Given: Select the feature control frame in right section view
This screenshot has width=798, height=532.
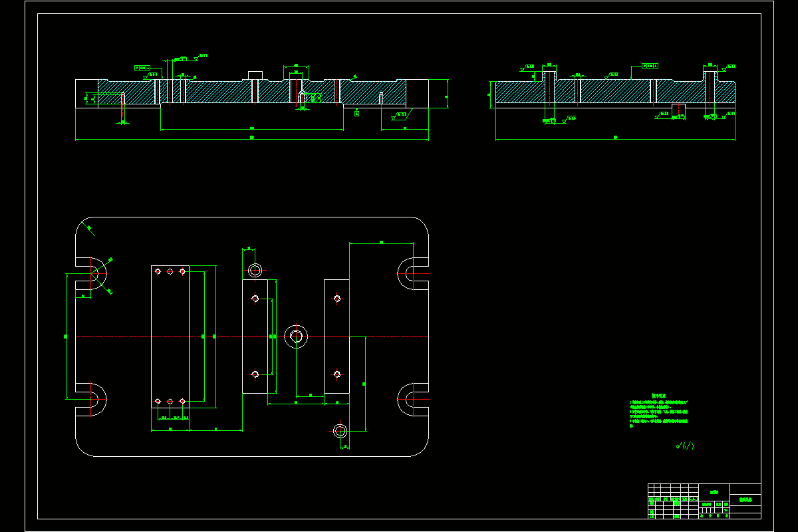Looking at the screenshot, I should (650, 66).
